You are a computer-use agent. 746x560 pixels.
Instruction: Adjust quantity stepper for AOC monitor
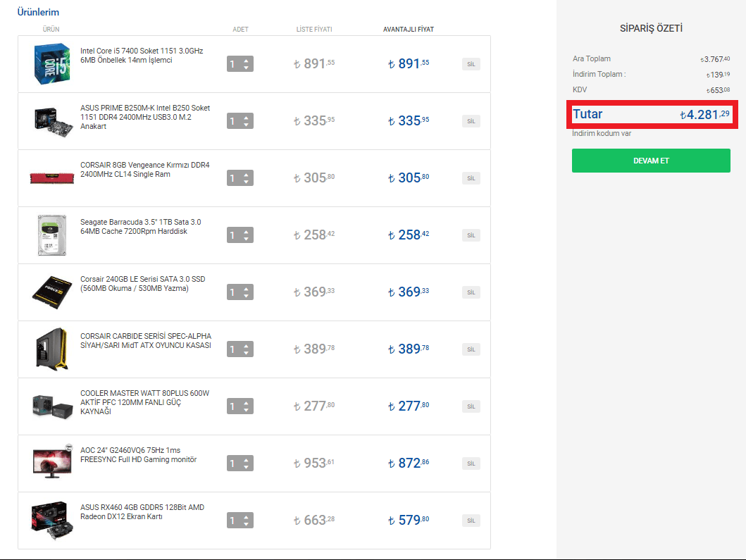coord(240,463)
